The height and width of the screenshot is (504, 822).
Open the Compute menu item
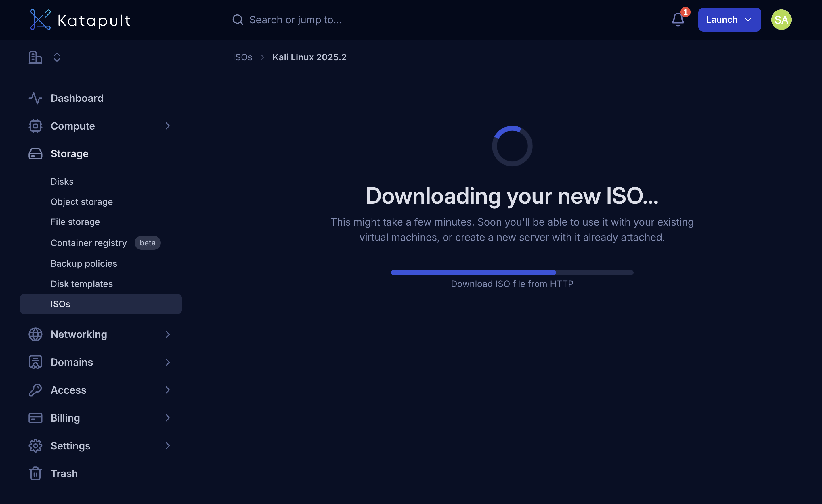click(x=73, y=126)
